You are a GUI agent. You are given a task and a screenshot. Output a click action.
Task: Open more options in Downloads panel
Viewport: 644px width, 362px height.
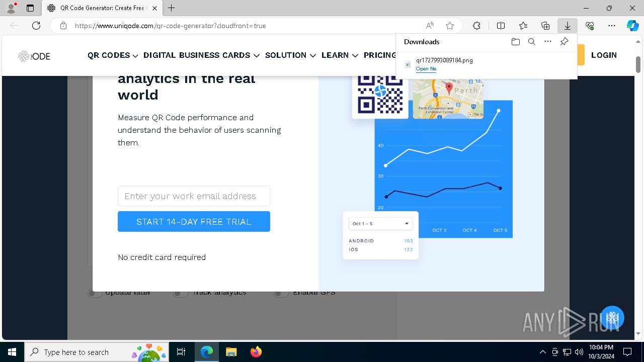click(x=548, y=42)
